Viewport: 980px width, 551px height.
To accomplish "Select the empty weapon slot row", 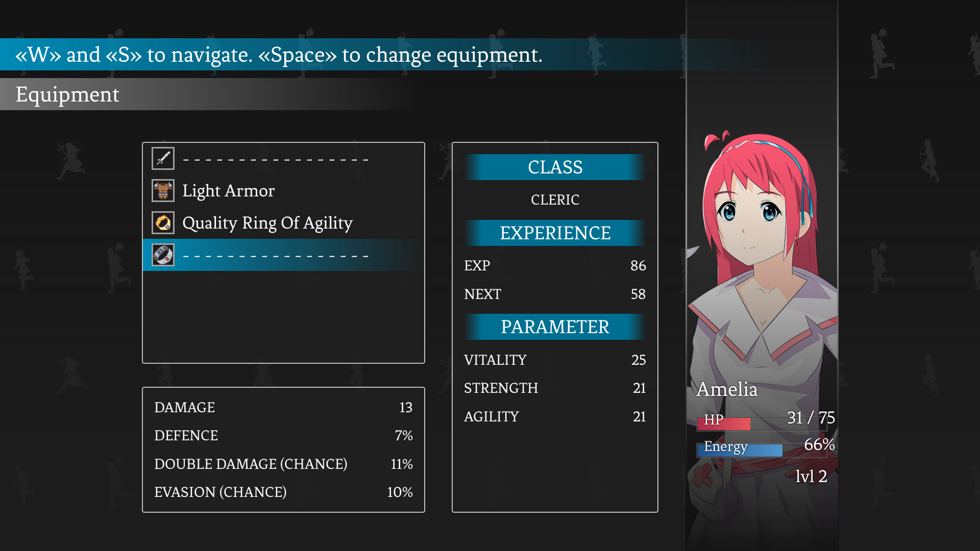I will point(276,159).
